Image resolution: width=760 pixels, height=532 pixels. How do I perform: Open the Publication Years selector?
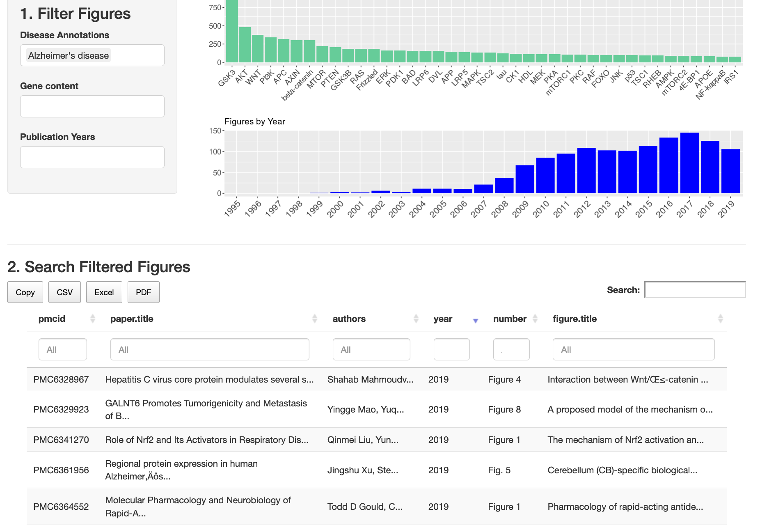point(92,157)
